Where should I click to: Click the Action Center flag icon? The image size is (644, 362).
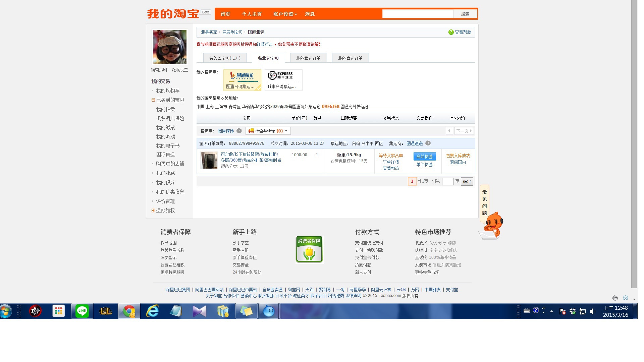click(562, 311)
